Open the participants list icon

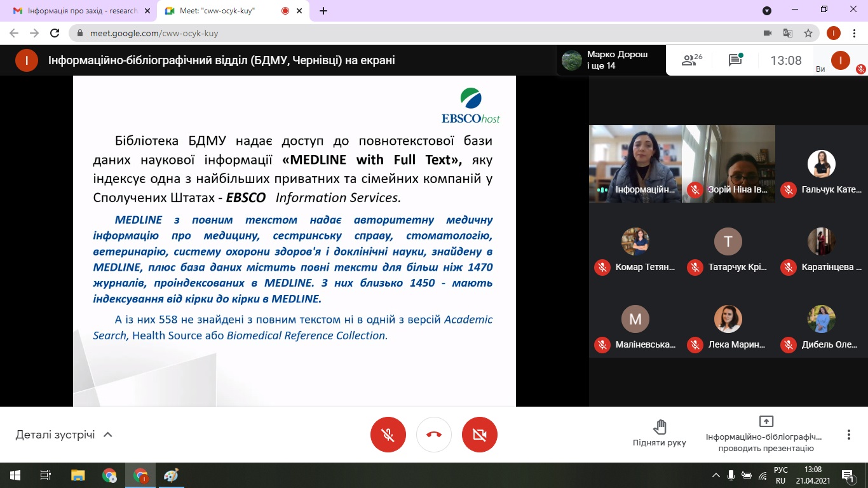tap(691, 60)
